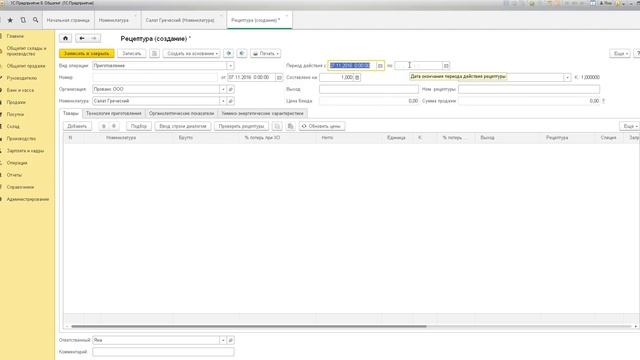Switch to Салат Греческий (Номенклатура) tab
This screenshot has height=360, width=640.
coord(184,20)
